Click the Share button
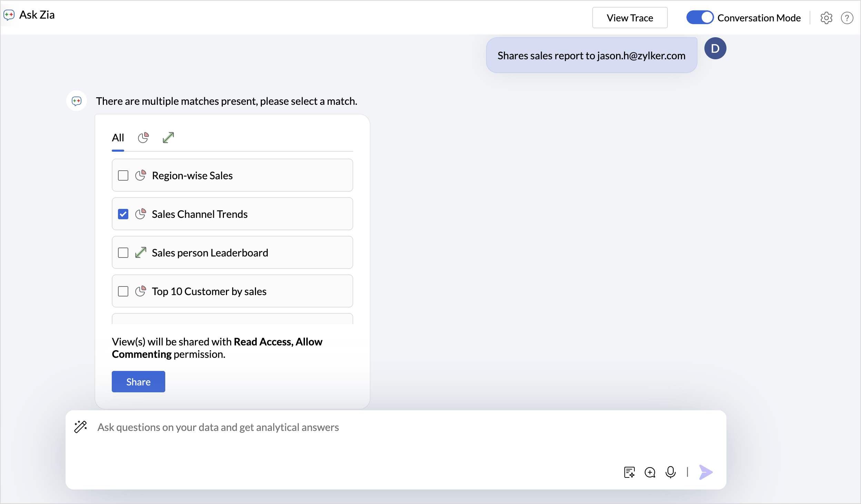 point(138,382)
